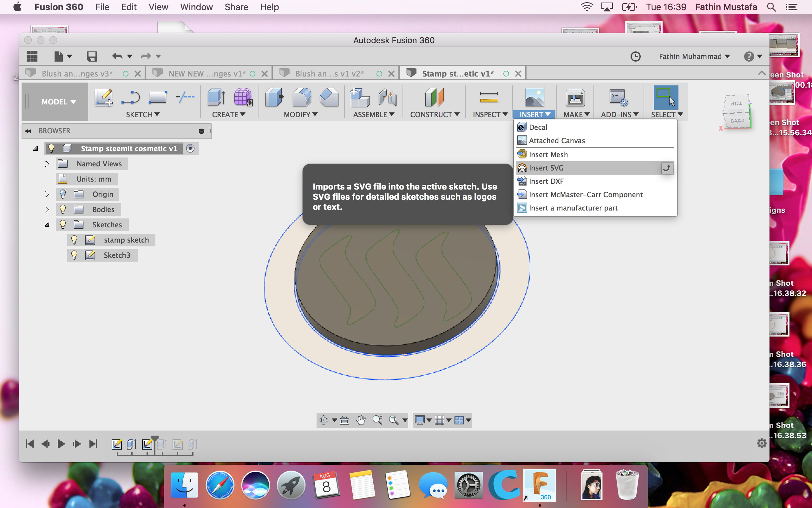
Task: Choose Insert SVG menu item
Action: click(595, 168)
